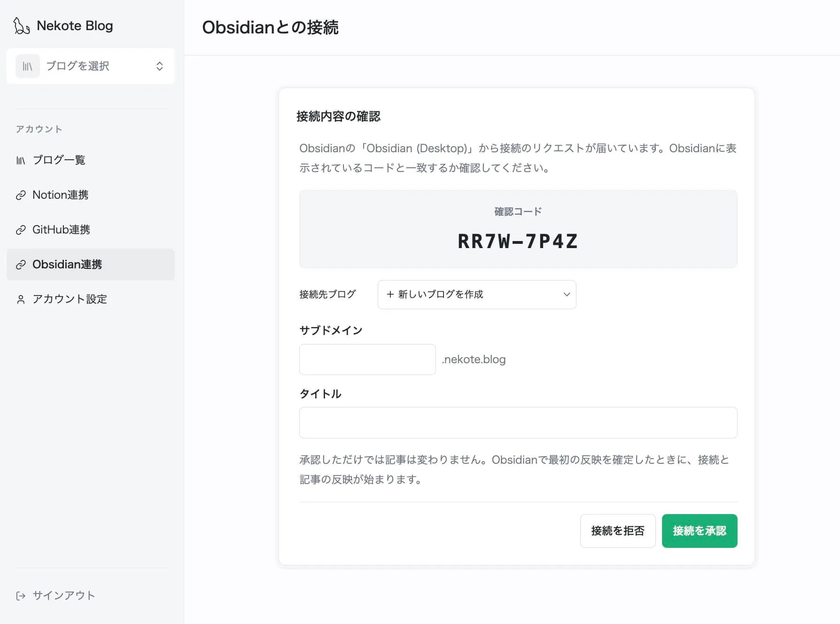Screen dimensions: 840x624
Task: Open Notion連携 in the sidebar
Action: click(91, 195)
